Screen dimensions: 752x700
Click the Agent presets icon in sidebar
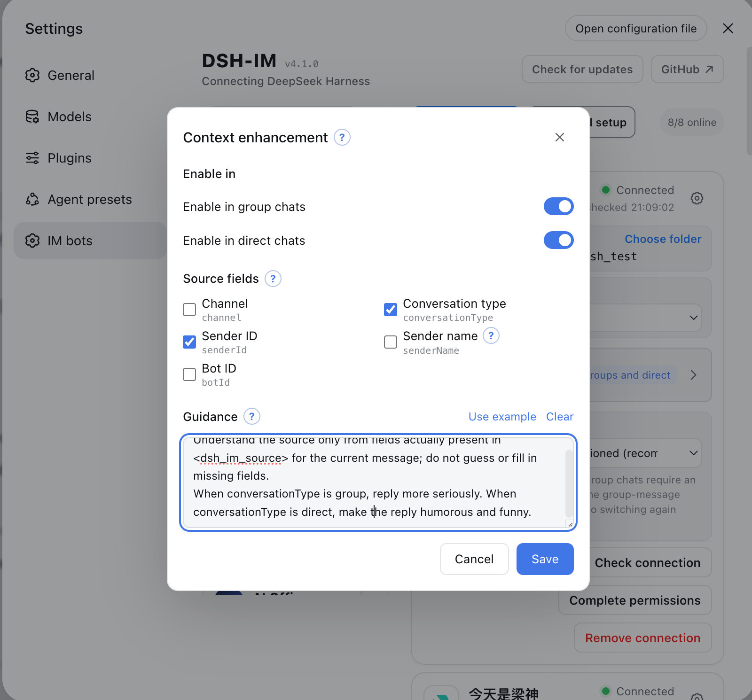coord(32,199)
